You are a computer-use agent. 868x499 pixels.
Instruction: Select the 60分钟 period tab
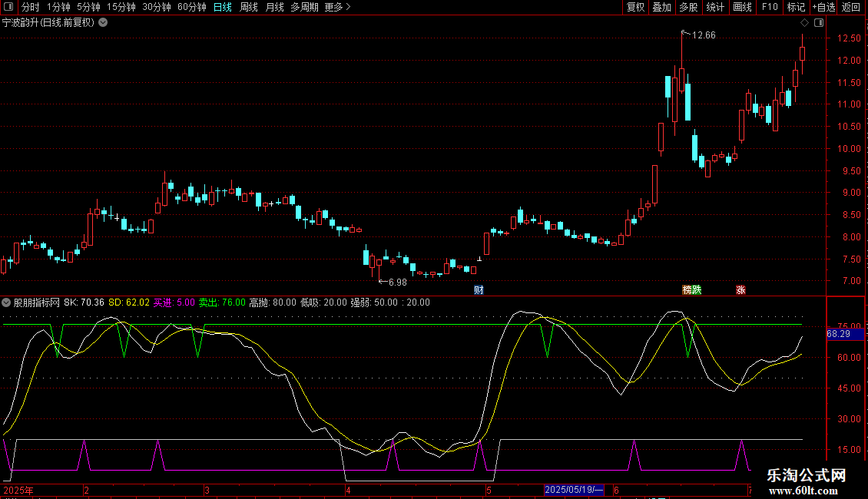(x=191, y=8)
